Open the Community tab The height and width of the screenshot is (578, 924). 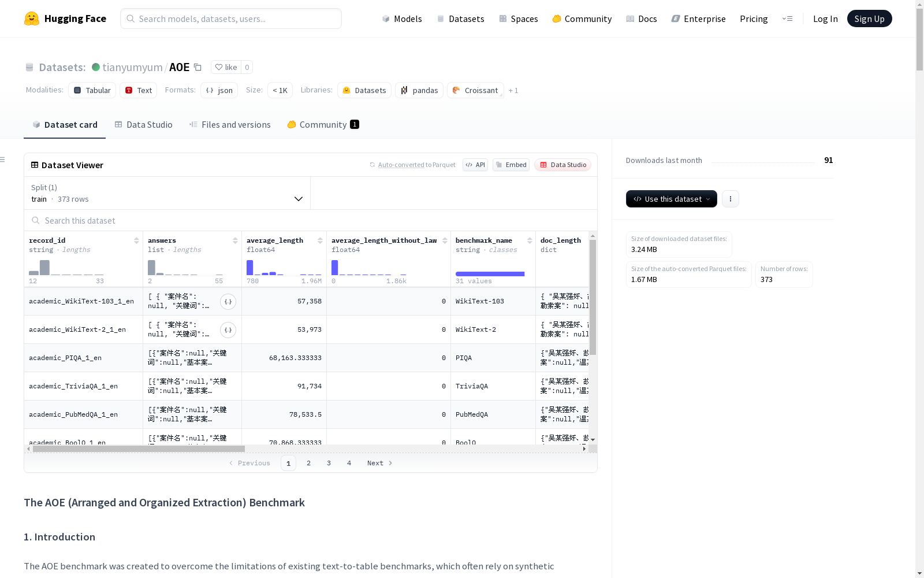coord(323,124)
